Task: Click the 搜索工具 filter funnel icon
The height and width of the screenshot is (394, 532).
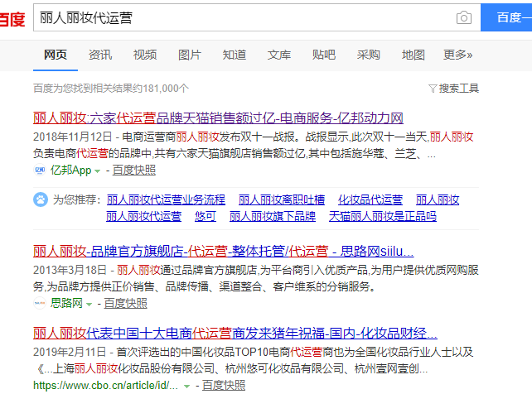Action: tap(433, 89)
